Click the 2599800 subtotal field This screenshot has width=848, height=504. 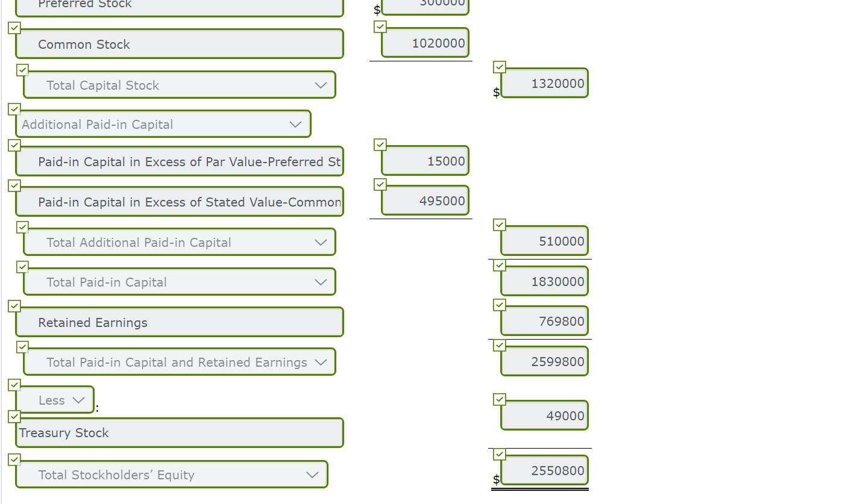(x=543, y=360)
